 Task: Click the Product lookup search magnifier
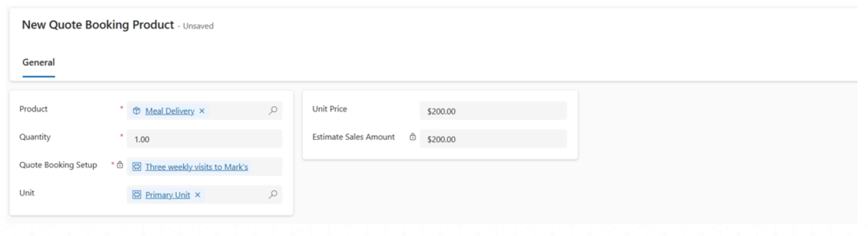point(273,110)
